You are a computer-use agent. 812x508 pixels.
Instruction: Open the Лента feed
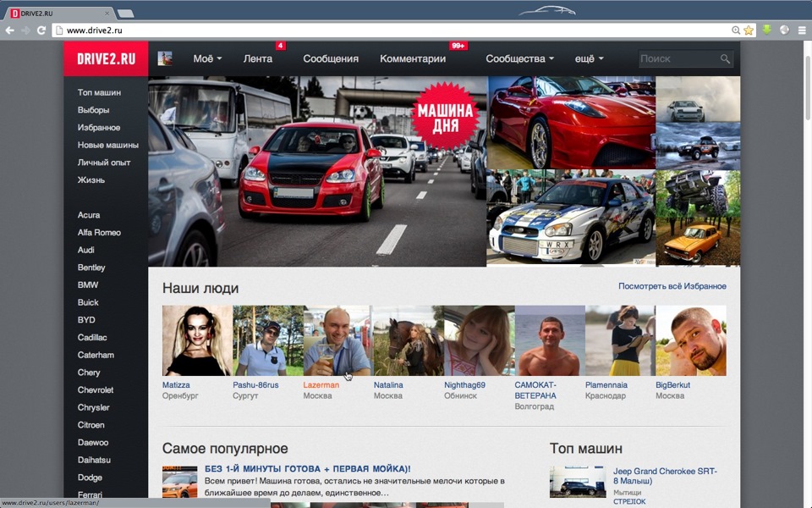(258, 59)
